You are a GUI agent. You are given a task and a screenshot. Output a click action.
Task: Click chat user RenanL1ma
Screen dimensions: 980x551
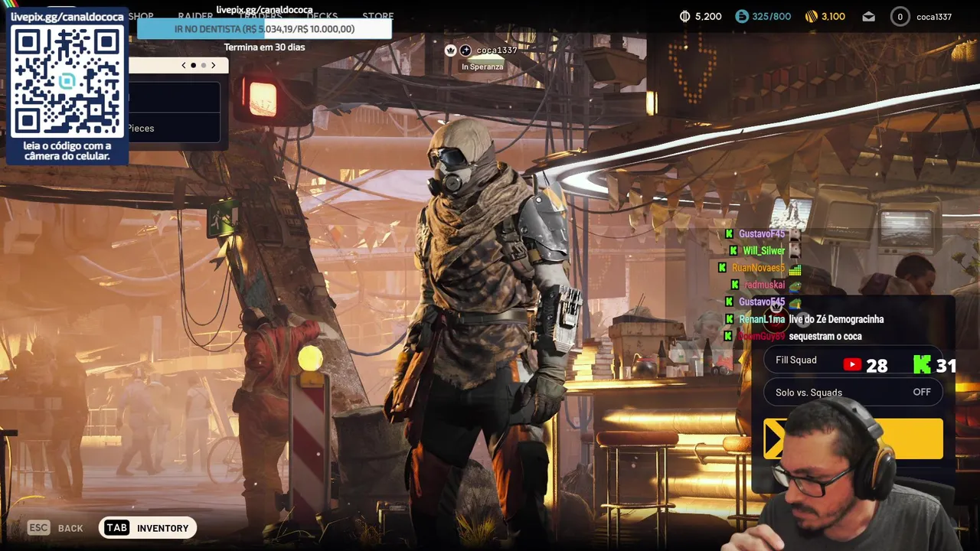762,319
